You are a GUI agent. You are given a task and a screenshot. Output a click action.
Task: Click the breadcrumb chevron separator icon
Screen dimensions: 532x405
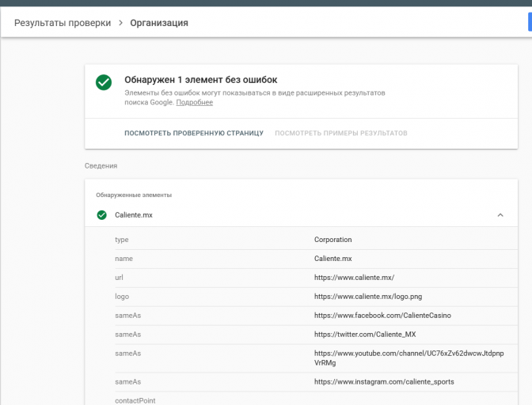[x=120, y=23]
